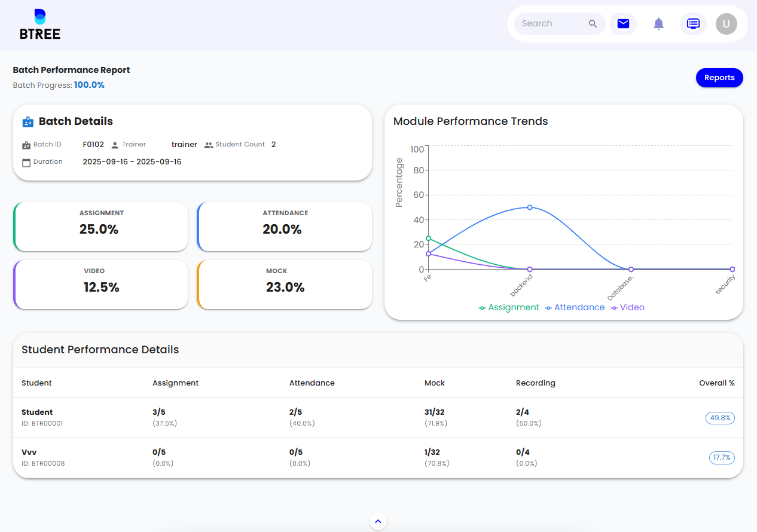Click the Attendance data point at backend
The height and width of the screenshot is (532, 757).
pyautogui.click(x=530, y=207)
